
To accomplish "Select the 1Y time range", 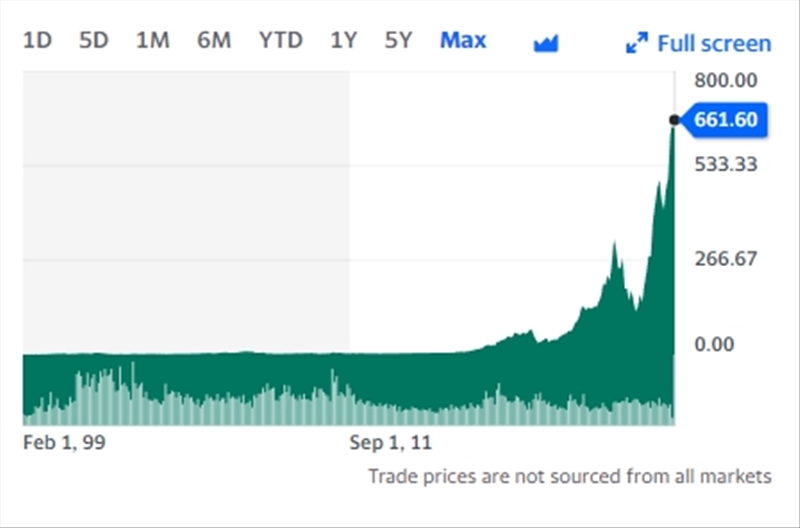I will (343, 41).
